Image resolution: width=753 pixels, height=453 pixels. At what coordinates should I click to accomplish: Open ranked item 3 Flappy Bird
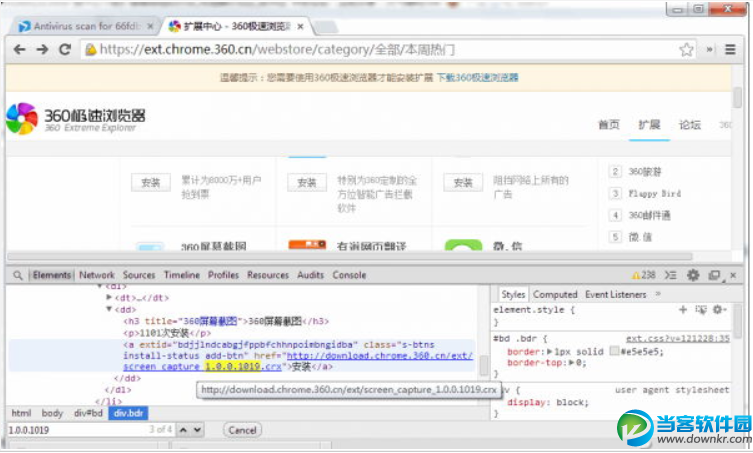(x=655, y=194)
